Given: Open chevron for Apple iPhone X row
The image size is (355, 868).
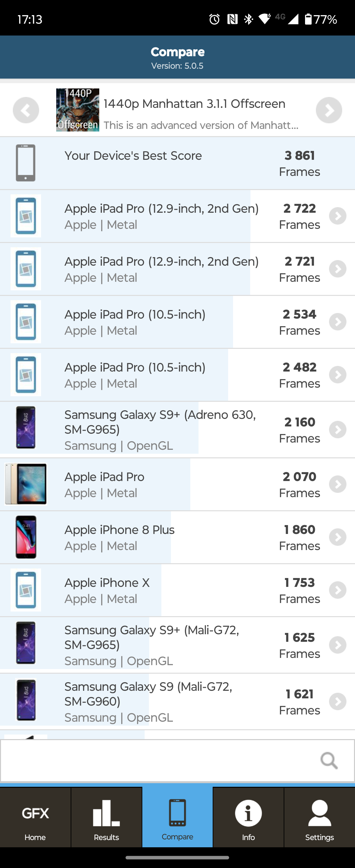Looking at the screenshot, I should pyautogui.click(x=338, y=590).
